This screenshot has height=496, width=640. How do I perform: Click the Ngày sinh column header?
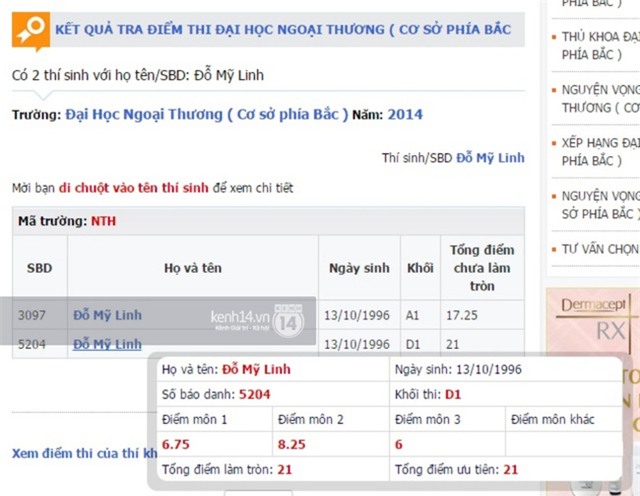pyautogui.click(x=359, y=268)
